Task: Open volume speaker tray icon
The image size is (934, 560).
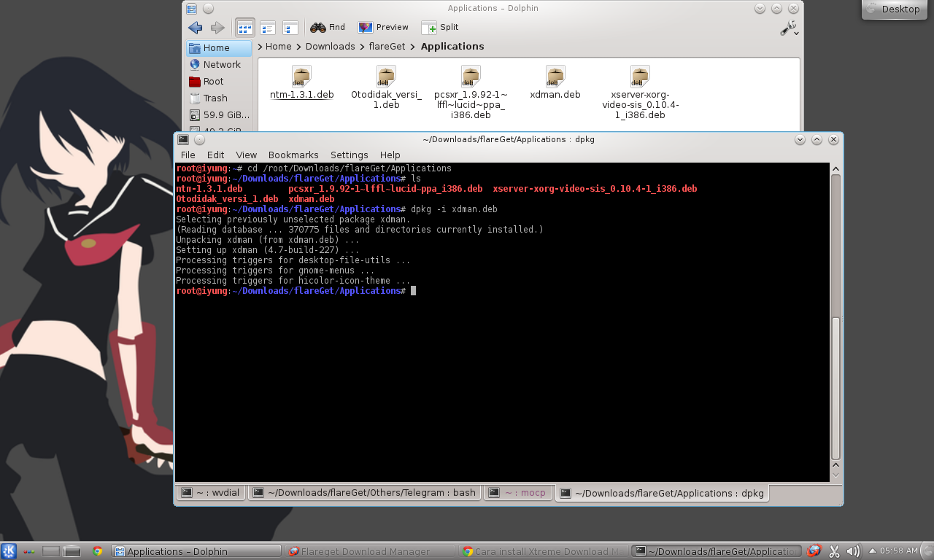Action: click(x=853, y=551)
